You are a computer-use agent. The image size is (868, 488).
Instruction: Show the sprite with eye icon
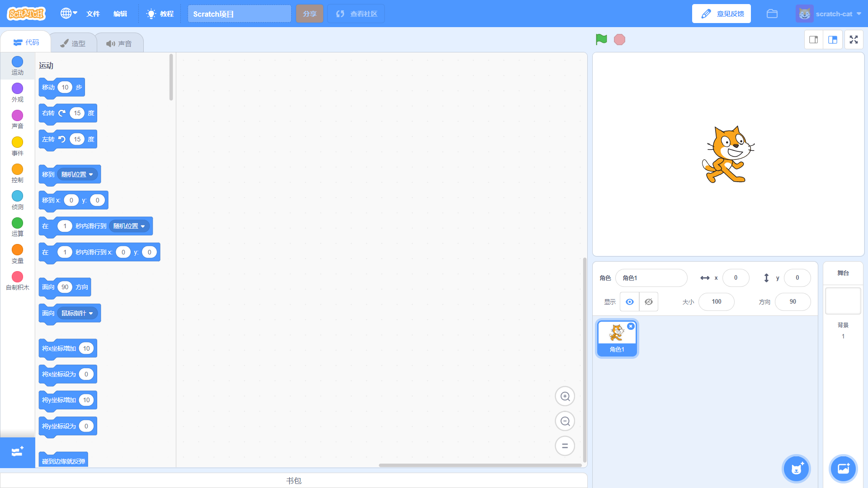point(630,302)
